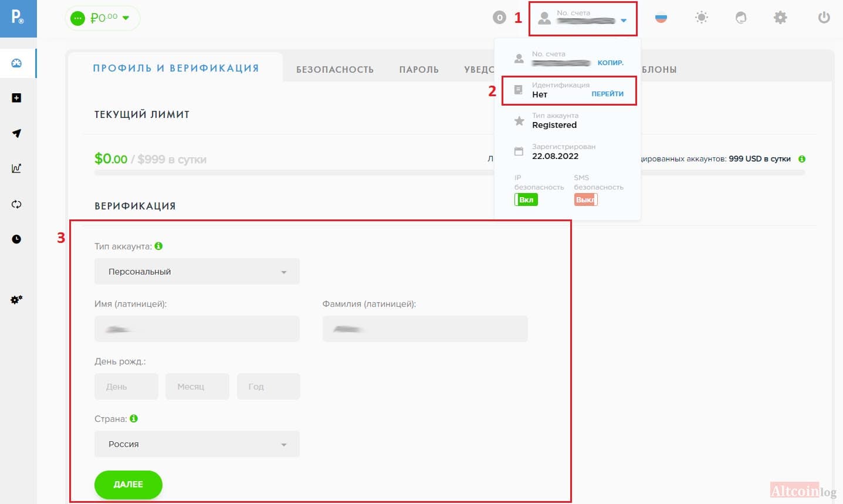Expand the ₽0.00 balance dropdown
Image resolution: width=843 pixels, height=504 pixels.
pos(103,18)
